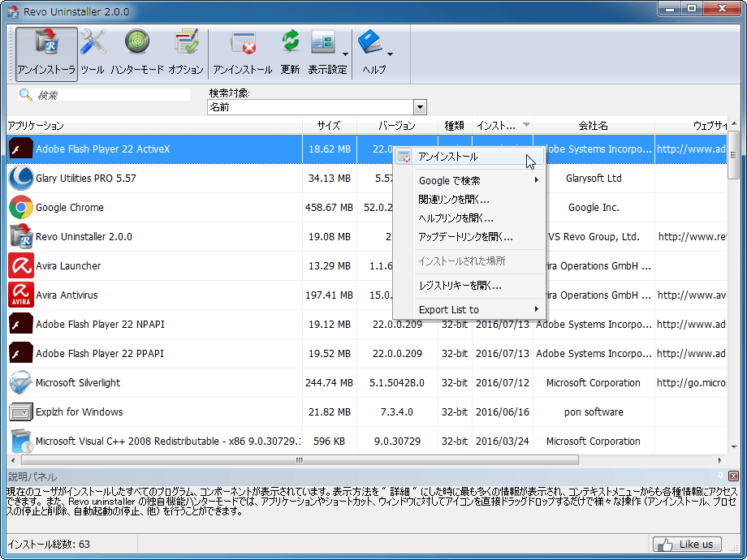Close the 説明パネル with the red X
This screenshot has height=560, width=747.
734,476
